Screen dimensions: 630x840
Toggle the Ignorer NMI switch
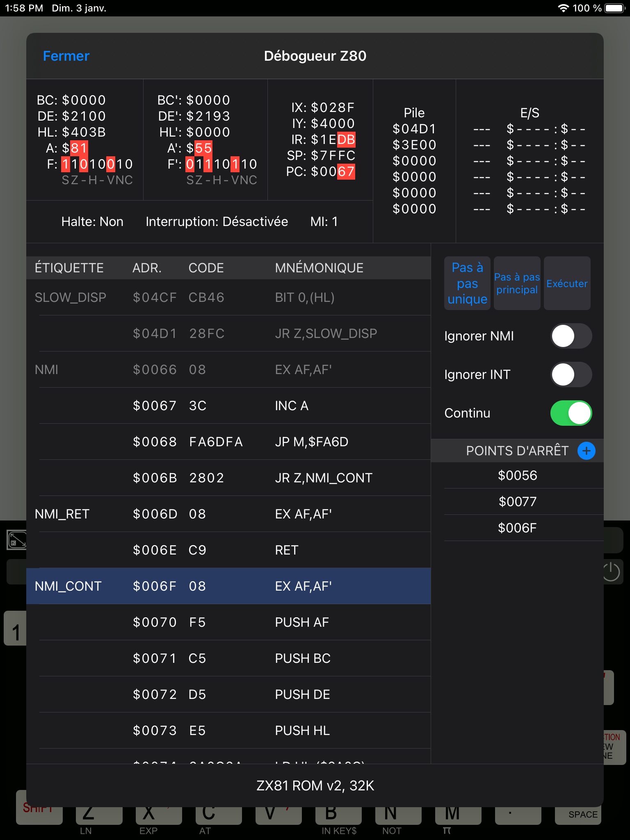571,336
